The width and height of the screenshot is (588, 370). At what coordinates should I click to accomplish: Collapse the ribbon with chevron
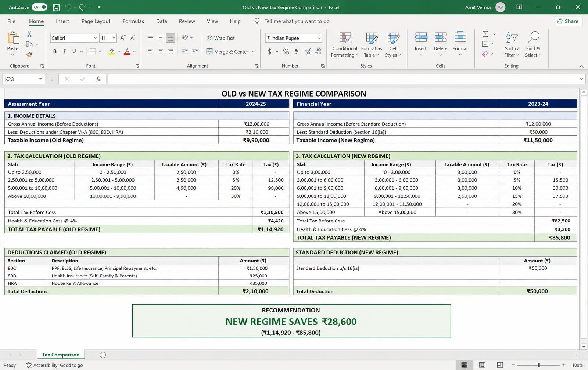(581, 66)
